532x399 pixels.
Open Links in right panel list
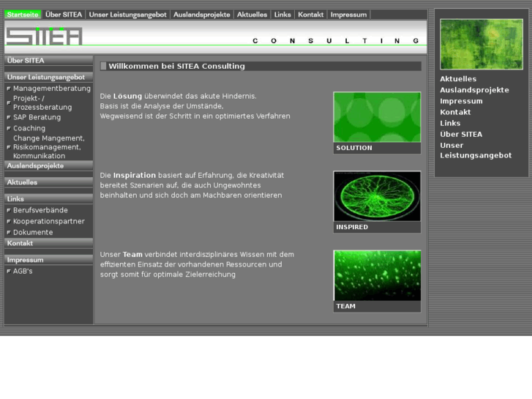pyautogui.click(x=450, y=123)
